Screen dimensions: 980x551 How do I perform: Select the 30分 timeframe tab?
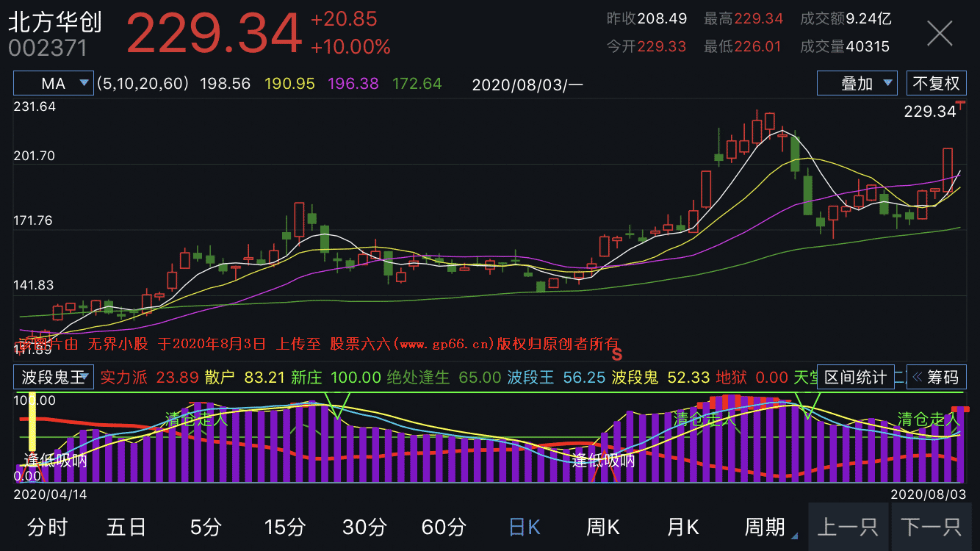364,527
